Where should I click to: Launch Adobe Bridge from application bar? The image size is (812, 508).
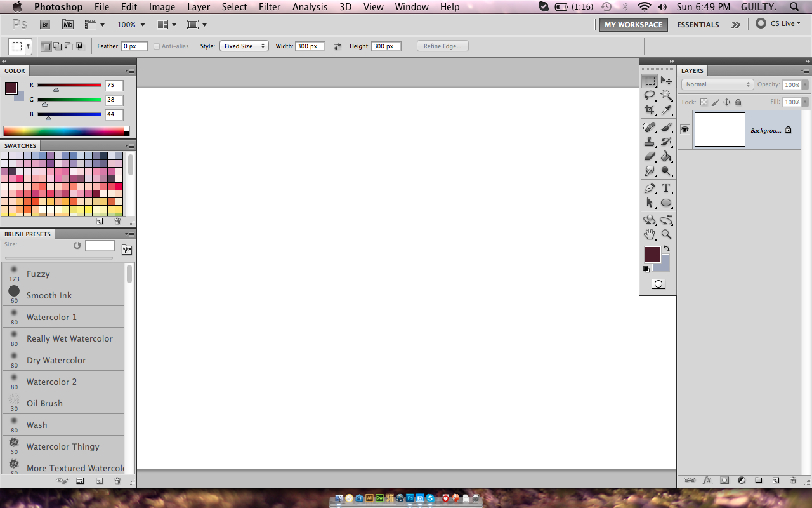[45, 24]
